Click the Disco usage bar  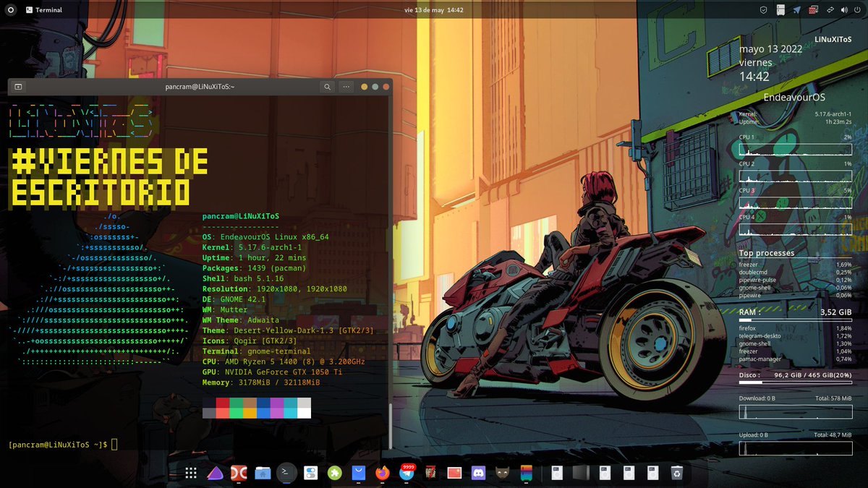tap(795, 382)
